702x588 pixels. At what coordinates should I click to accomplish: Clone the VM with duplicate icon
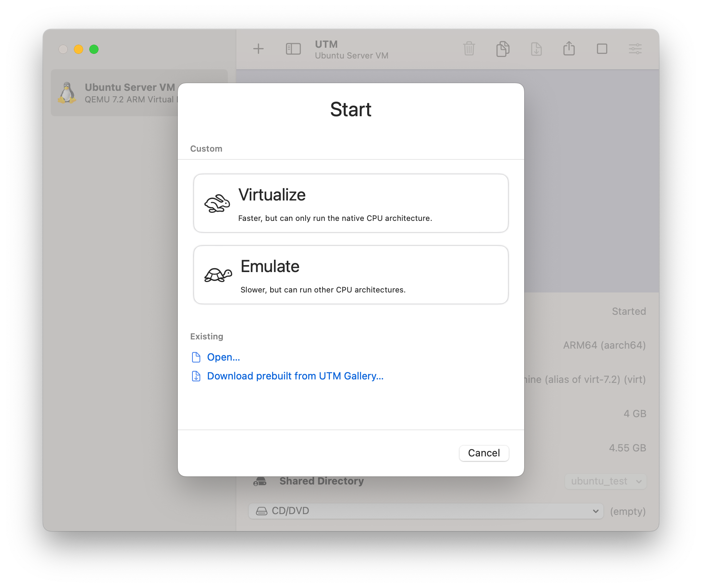pyautogui.click(x=503, y=49)
